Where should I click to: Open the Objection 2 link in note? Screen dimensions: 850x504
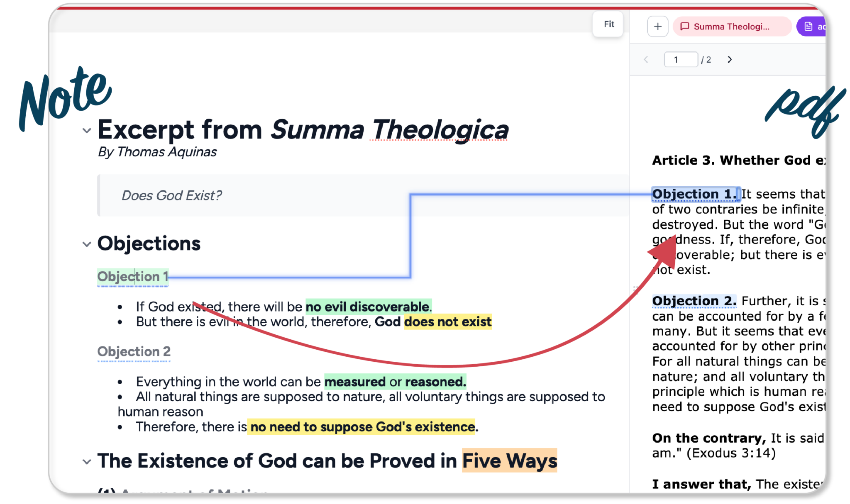click(134, 352)
